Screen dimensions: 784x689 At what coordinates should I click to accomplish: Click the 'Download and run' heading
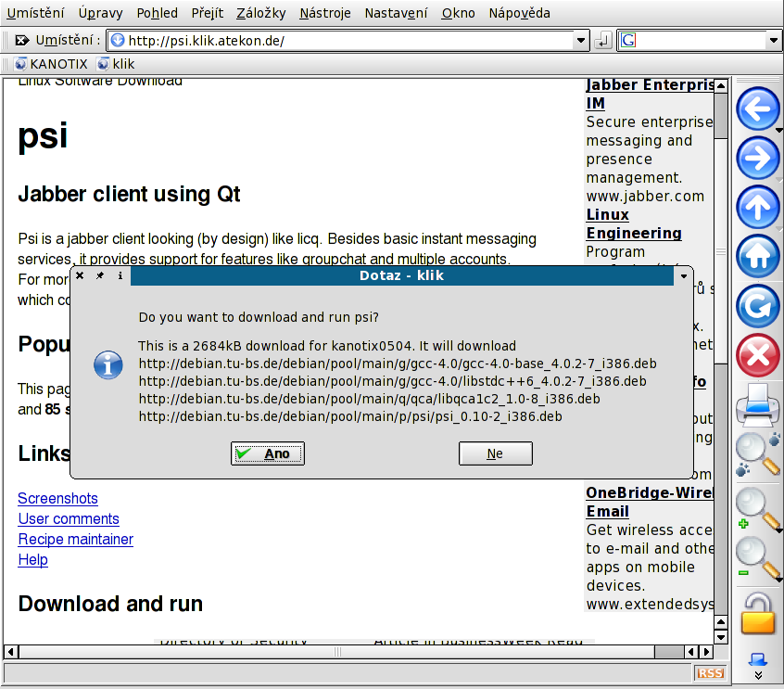(110, 604)
